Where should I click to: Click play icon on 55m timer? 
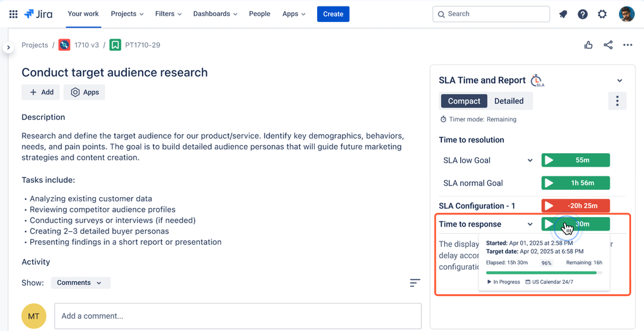tap(549, 160)
